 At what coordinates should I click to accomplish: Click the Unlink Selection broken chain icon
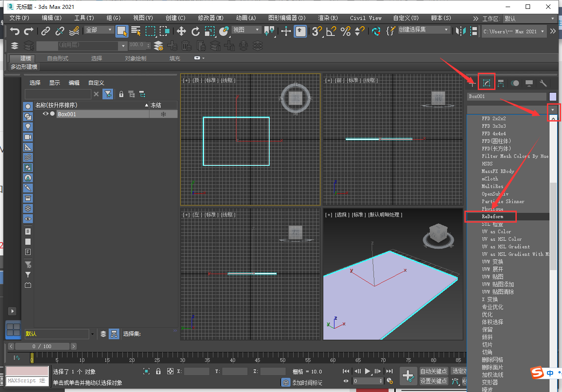(x=60, y=31)
